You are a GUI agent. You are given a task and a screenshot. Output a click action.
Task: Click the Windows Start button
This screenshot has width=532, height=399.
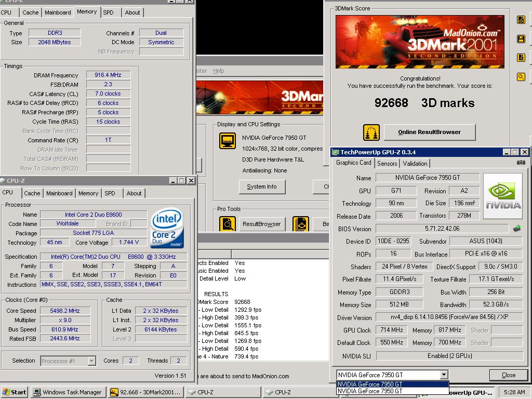coord(14,392)
